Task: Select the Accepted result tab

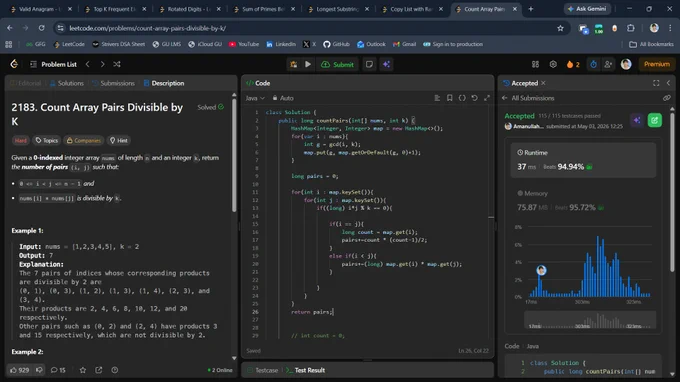Action: [x=520, y=83]
